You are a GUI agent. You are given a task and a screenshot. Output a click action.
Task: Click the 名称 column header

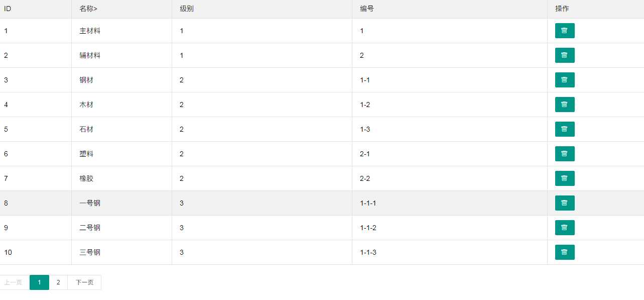point(88,9)
